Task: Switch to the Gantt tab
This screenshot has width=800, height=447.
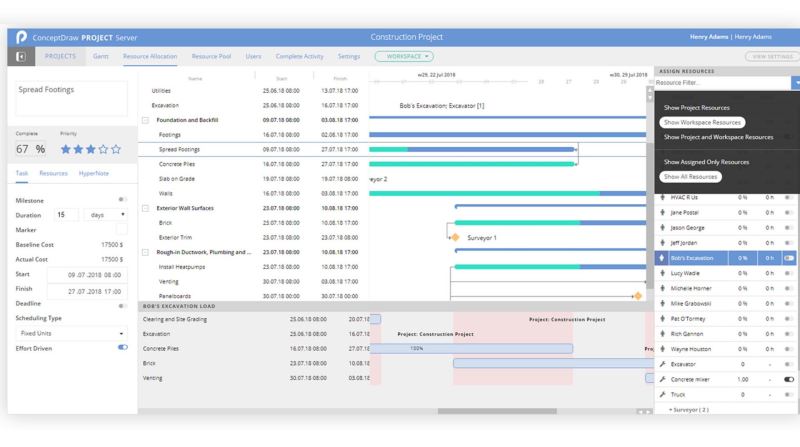Action: 101,56
